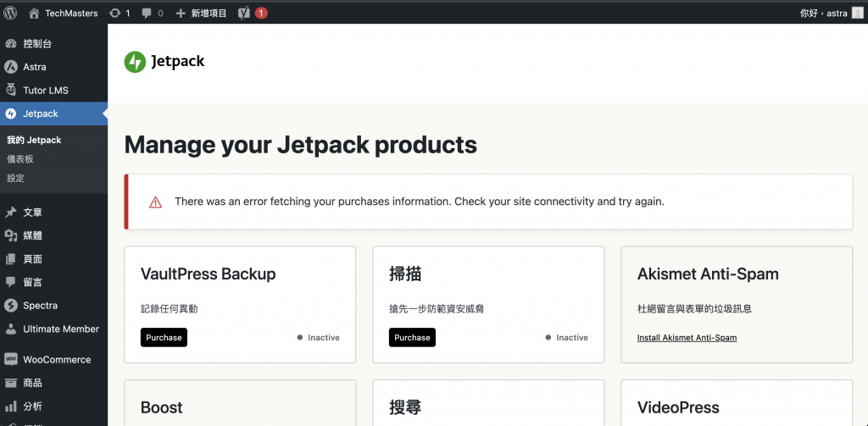Click the TechMasters site name link
Viewport: 868px width, 426px height.
click(71, 14)
